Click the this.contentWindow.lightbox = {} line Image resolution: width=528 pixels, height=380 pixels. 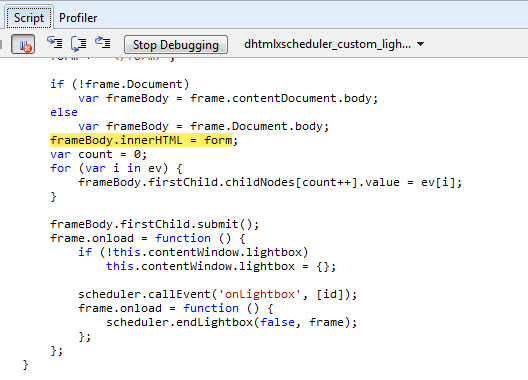click(x=221, y=266)
